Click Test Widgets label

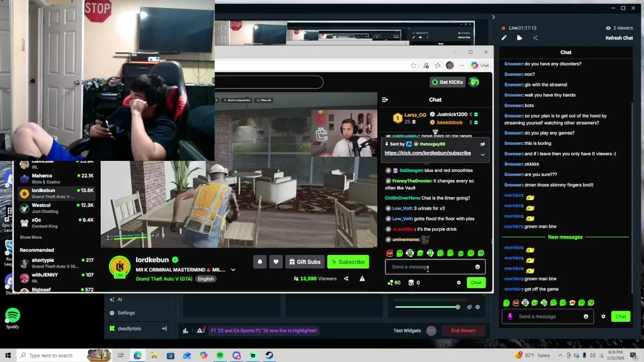pos(407,331)
